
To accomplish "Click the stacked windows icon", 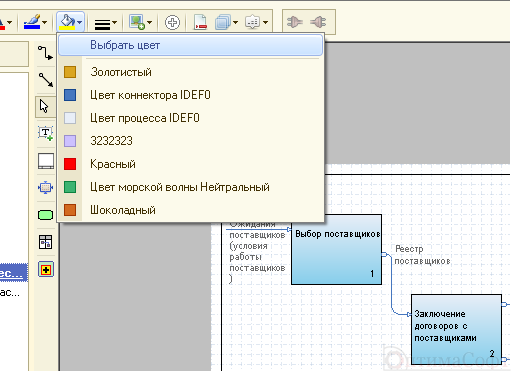I will click(x=223, y=23).
